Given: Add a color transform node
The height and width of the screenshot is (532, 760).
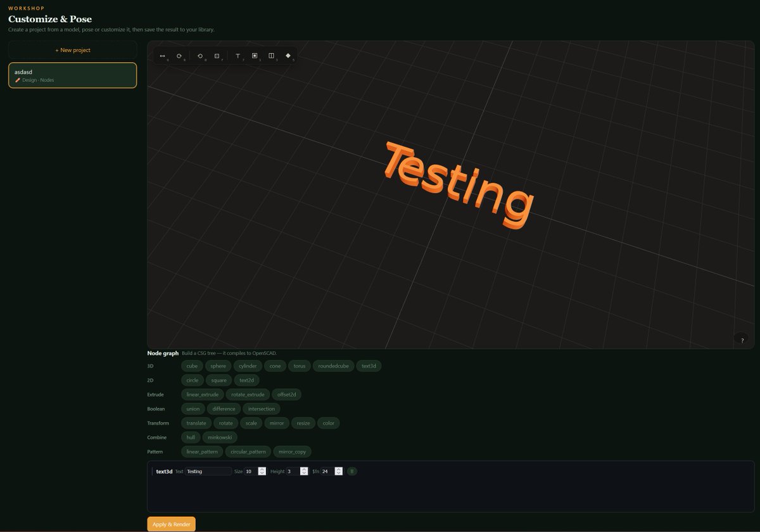Looking at the screenshot, I should pyautogui.click(x=329, y=423).
